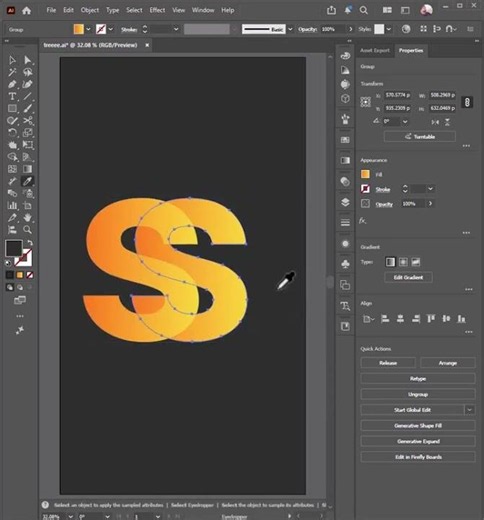Select the Scissors tool

(27, 120)
